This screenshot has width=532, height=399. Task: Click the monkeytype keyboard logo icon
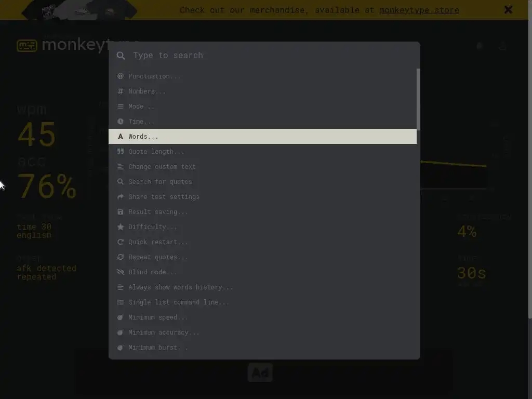click(27, 46)
